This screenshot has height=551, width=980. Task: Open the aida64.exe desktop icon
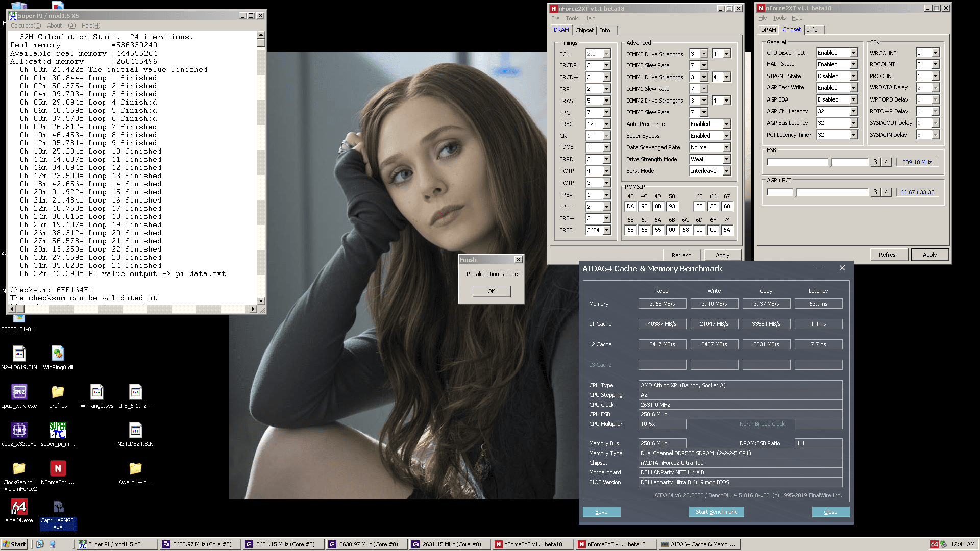[19, 507]
